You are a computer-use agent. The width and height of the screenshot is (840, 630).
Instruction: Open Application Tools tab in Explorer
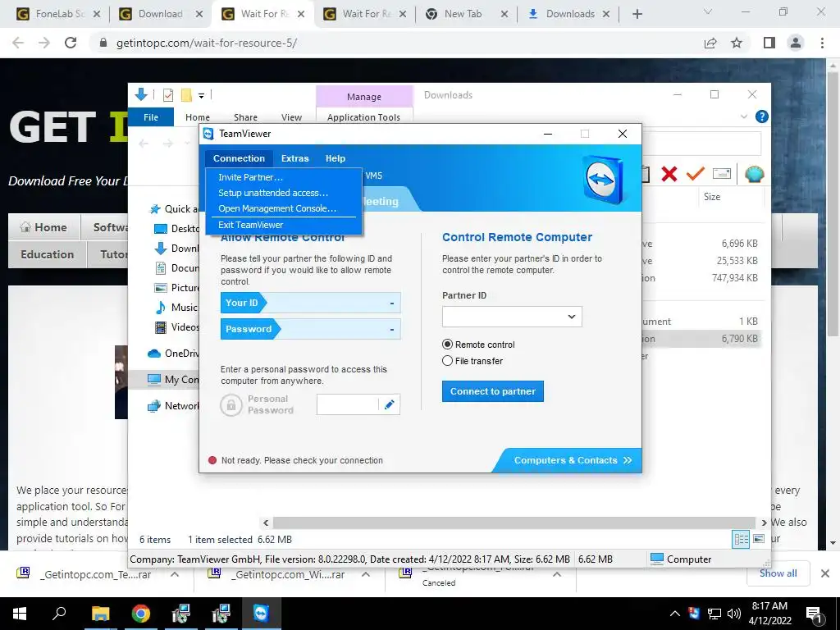click(363, 117)
